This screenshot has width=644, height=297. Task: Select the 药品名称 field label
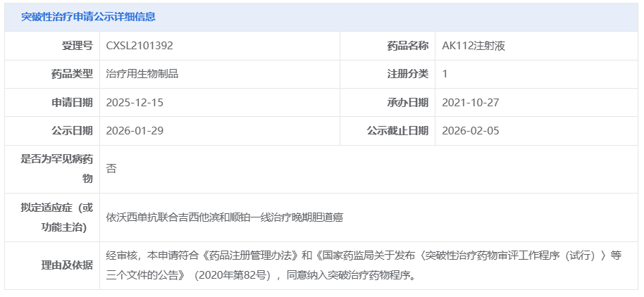[407, 46]
